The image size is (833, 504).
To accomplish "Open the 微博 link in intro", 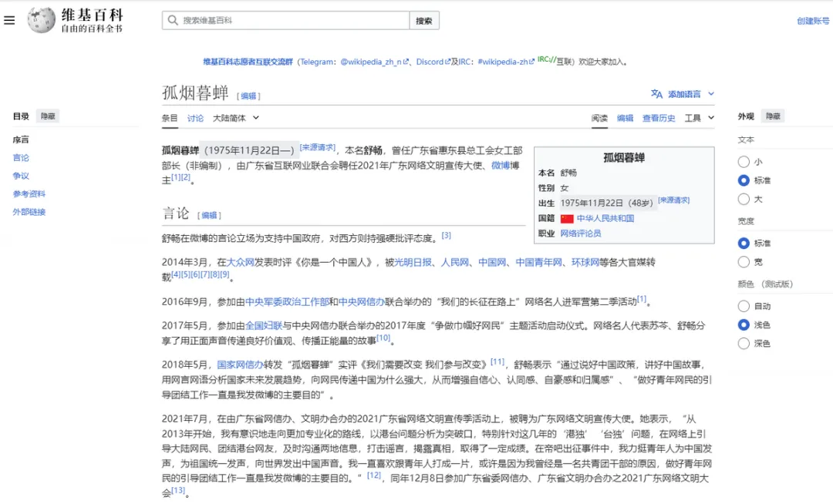I will pyautogui.click(x=501, y=166).
